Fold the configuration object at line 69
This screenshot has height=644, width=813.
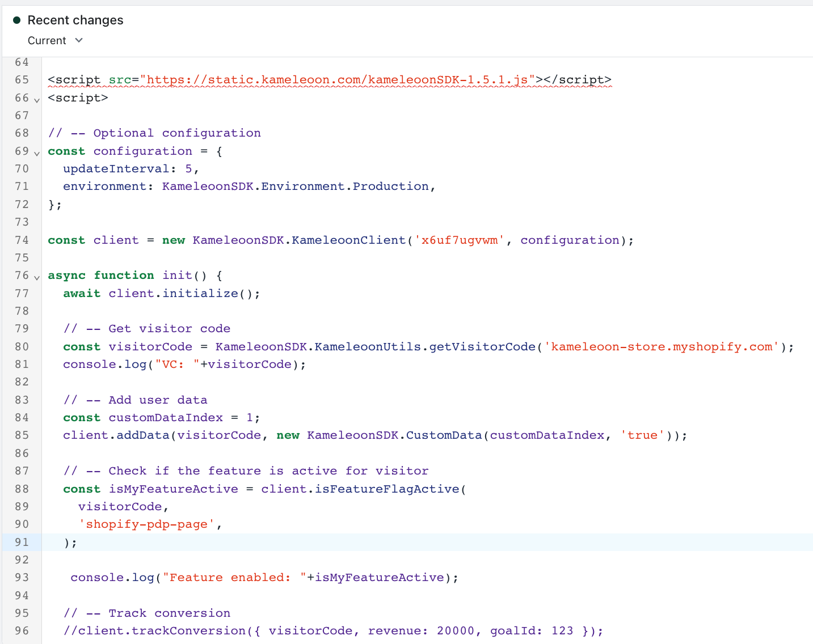(37, 153)
